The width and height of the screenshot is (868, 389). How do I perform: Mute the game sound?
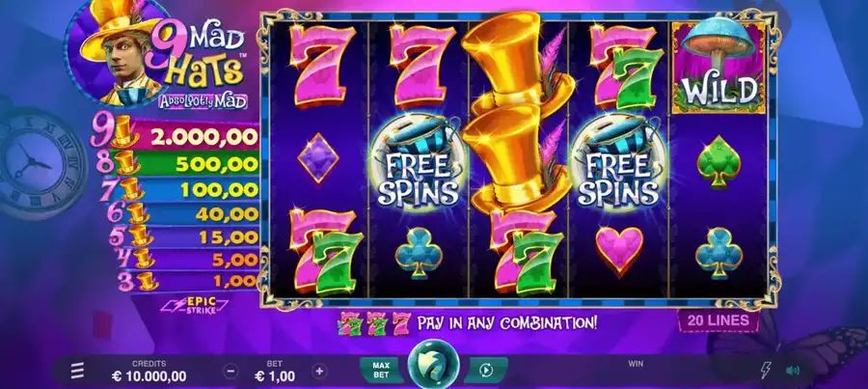pyautogui.click(x=793, y=370)
